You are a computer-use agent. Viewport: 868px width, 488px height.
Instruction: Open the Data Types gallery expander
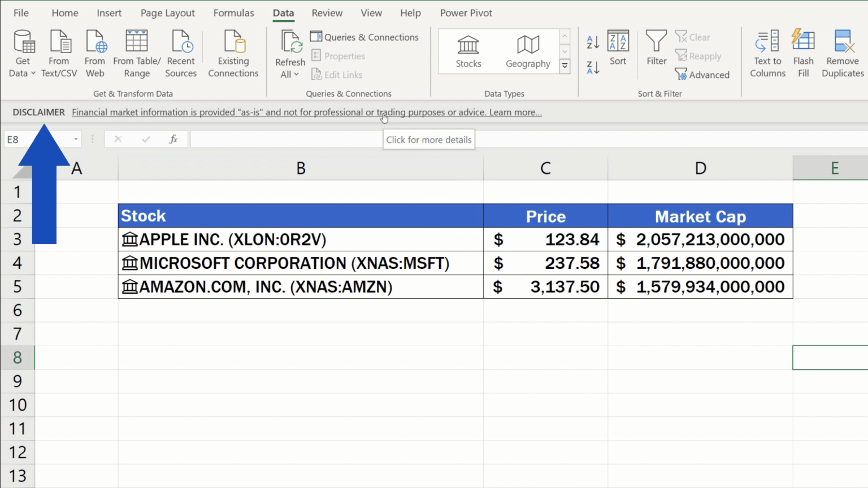click(565, 66)
